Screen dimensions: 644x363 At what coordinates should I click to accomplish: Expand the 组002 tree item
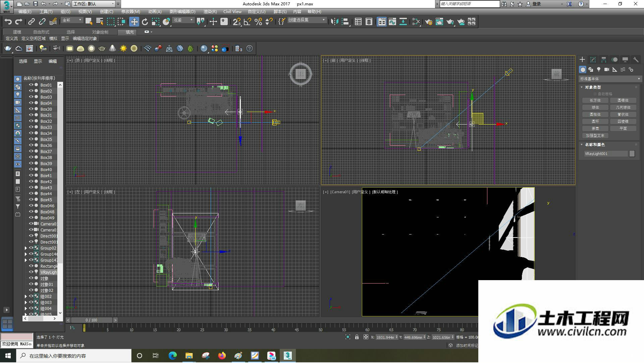[x=26, y=296]
